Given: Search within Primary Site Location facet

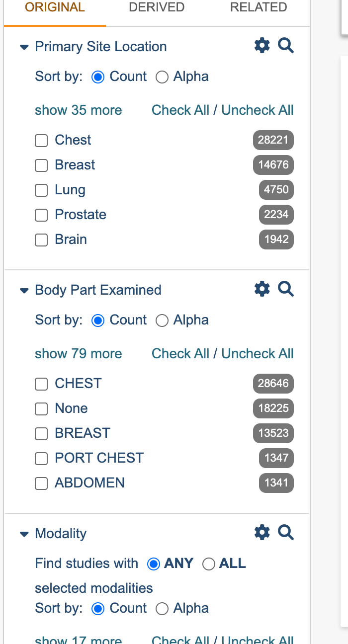Looking at the screenshot, I should tap(286, 45).
